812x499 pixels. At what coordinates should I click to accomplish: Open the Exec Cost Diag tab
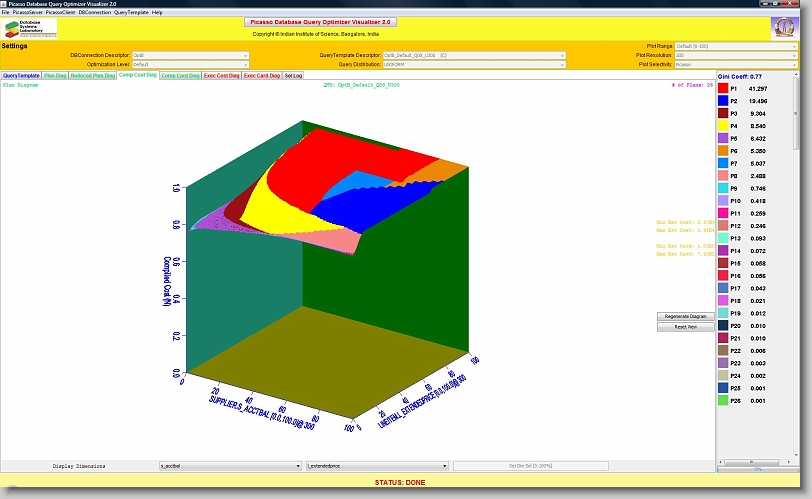pos(221,76)
